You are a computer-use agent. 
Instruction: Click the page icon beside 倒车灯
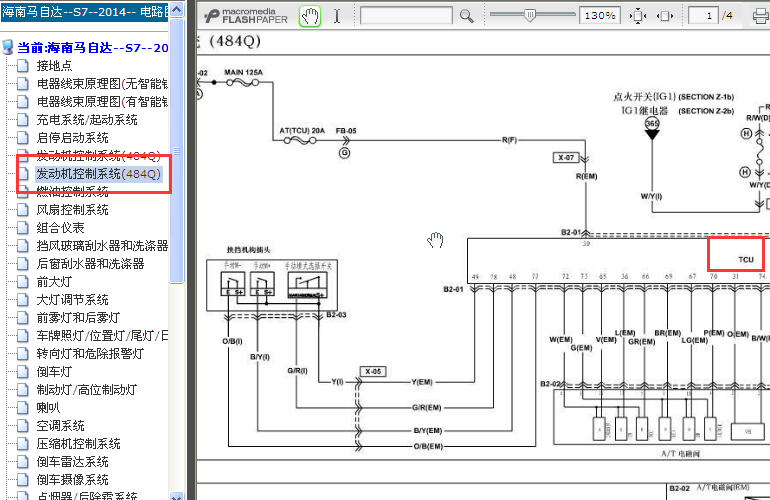[23, 372]
